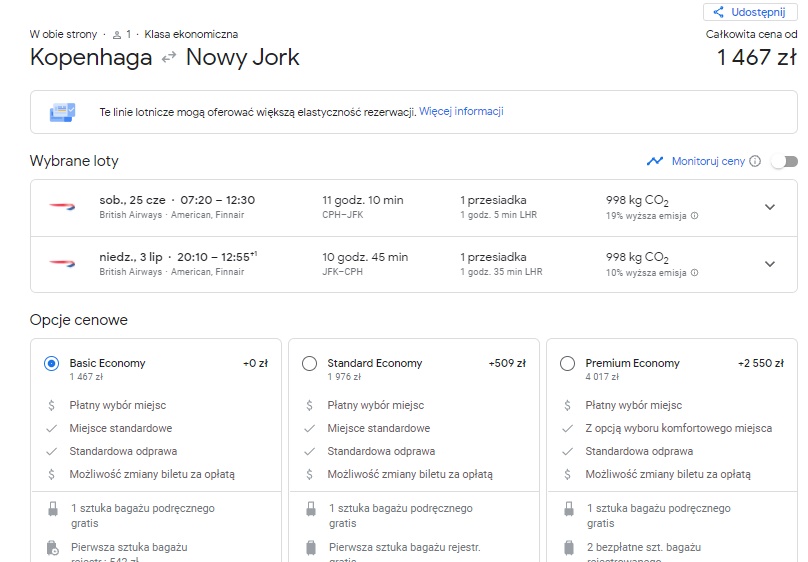Click the info icon beside Monitoruj ceny
Image resolution: width=808 pixels, height=562 pixels.
pos(755,161)
